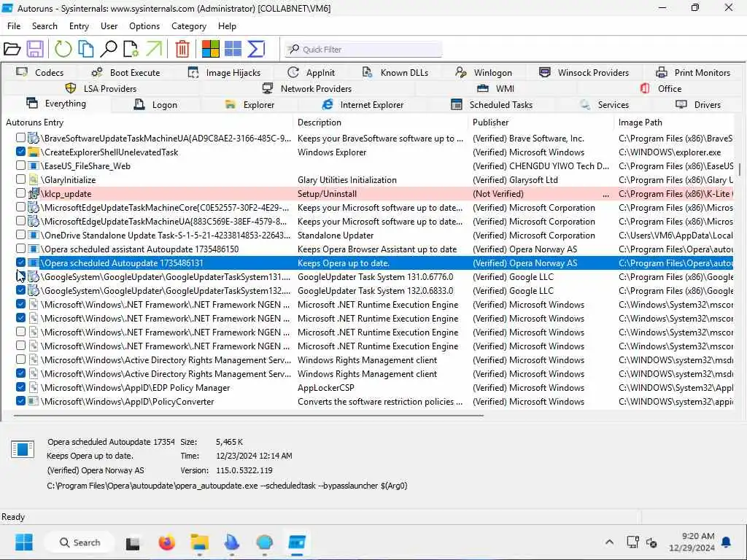Enable the OneDrive Standalone Update Task checkbox

pos(20,234)
